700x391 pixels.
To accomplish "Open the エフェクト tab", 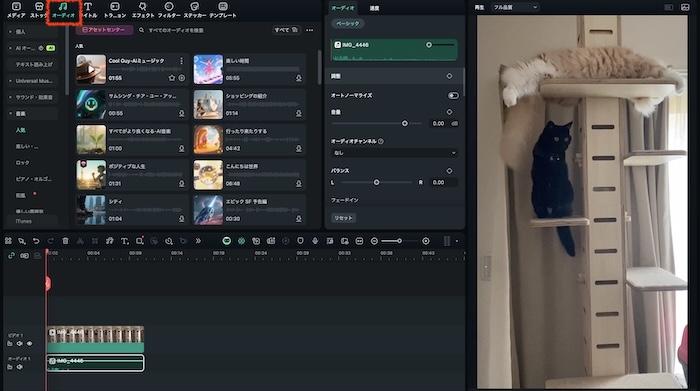I will click(143, 10).
